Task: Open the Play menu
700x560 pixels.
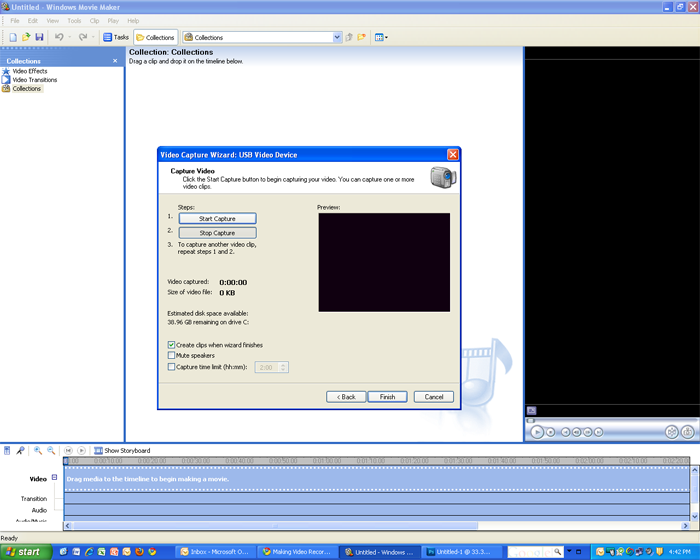Action: (113, 21)
